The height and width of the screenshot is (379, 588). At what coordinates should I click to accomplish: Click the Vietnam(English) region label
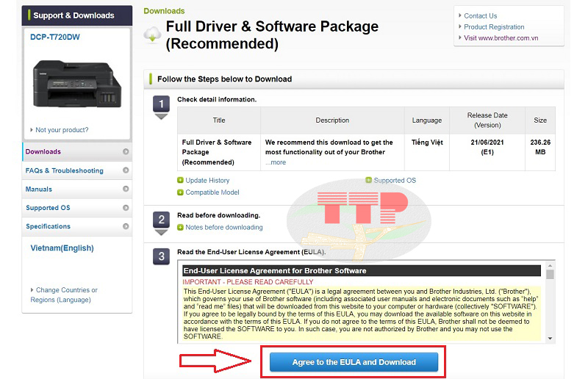62,248
